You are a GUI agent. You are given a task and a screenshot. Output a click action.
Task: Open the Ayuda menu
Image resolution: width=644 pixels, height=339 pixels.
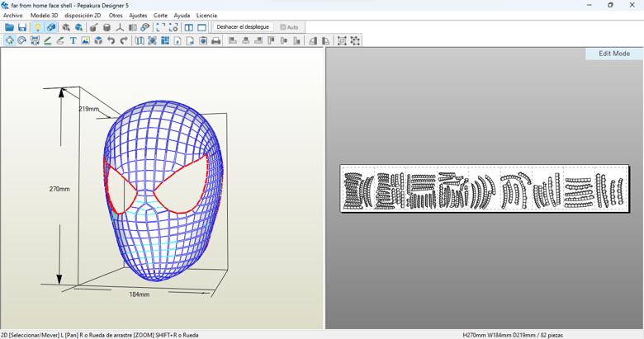click(182, 15)
